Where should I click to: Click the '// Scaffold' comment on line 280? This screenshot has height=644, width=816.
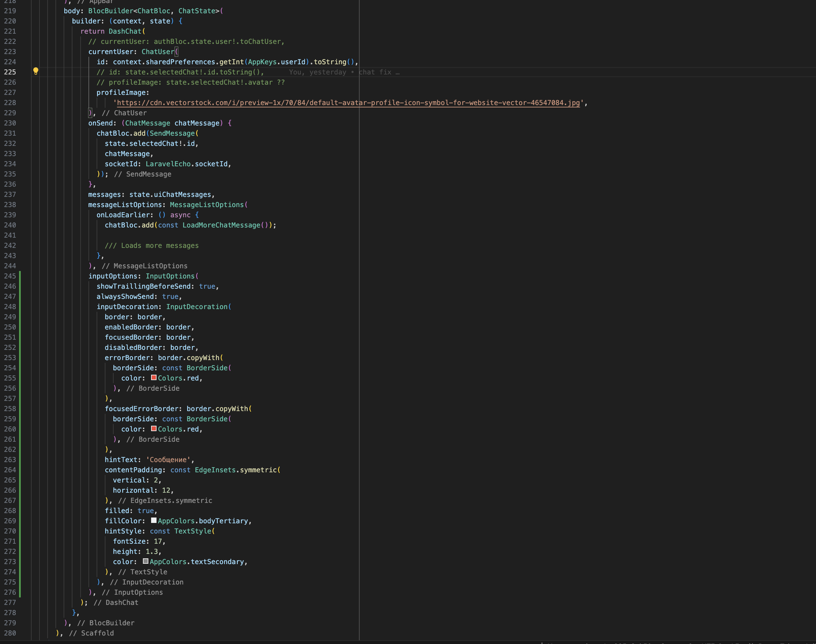point(91,633)
